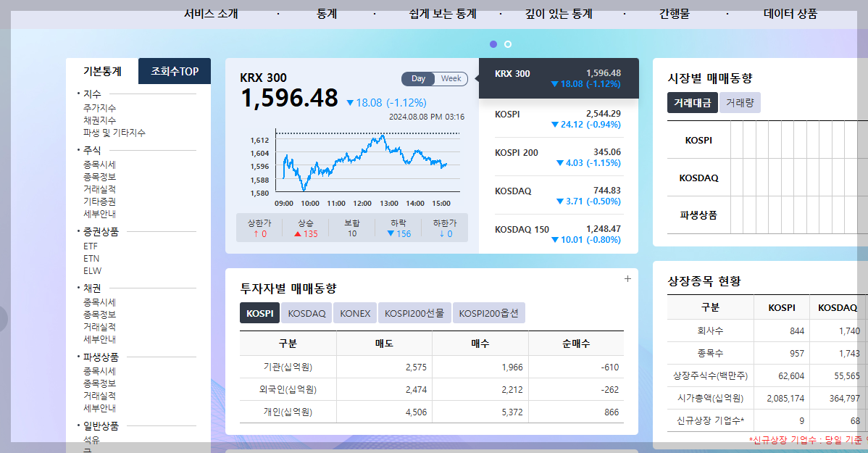The width and height of the screenshot is (868, 453).
Task: Select the KOSPI200옵션 tab
Action: [x=488, y=313]
